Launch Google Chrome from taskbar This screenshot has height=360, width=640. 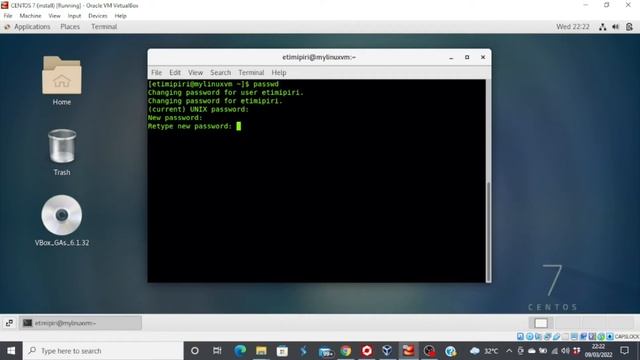click(346, 351)
